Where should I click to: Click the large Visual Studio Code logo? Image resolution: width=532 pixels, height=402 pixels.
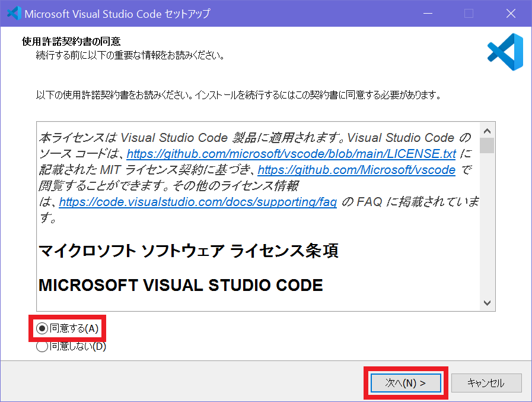[505, 52]
